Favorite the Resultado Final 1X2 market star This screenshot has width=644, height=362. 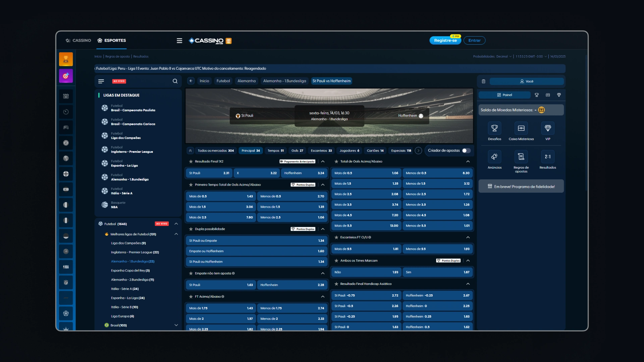(191, 162)
